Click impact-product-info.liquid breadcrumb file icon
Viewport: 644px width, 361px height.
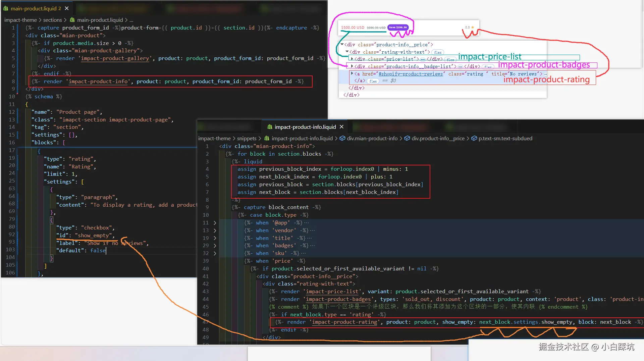(x=267, y=139)
